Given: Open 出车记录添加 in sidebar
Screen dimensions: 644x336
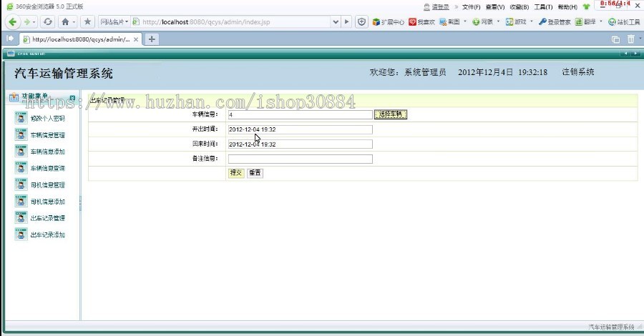Looking at the screenshot, I should click(40, 234).
